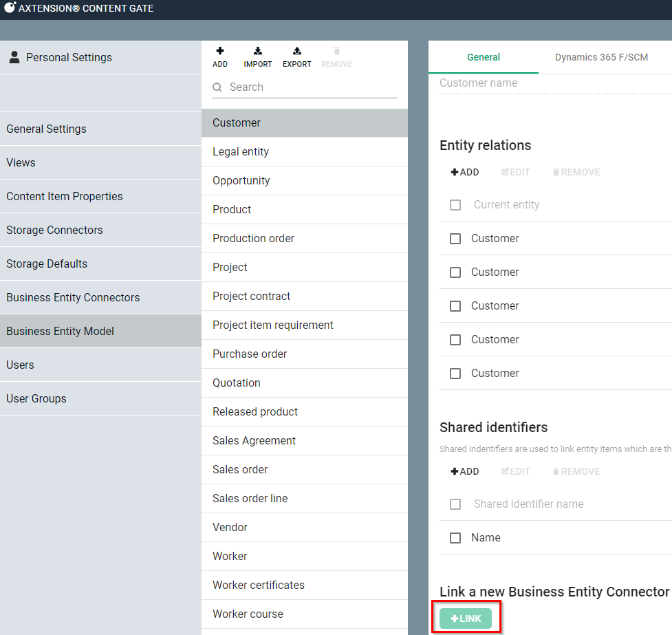
Task: Click the search magnifier icon
Action: point(218,87)
